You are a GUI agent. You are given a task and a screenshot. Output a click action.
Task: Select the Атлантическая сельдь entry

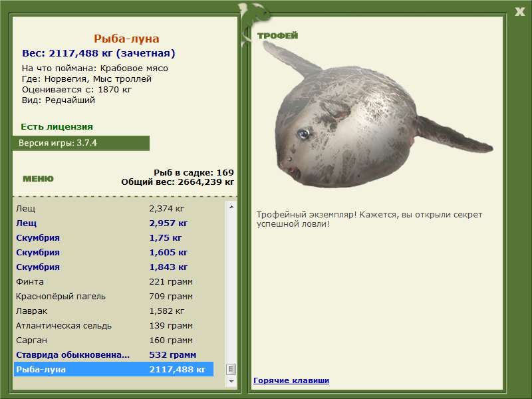[x=114, y=325]
